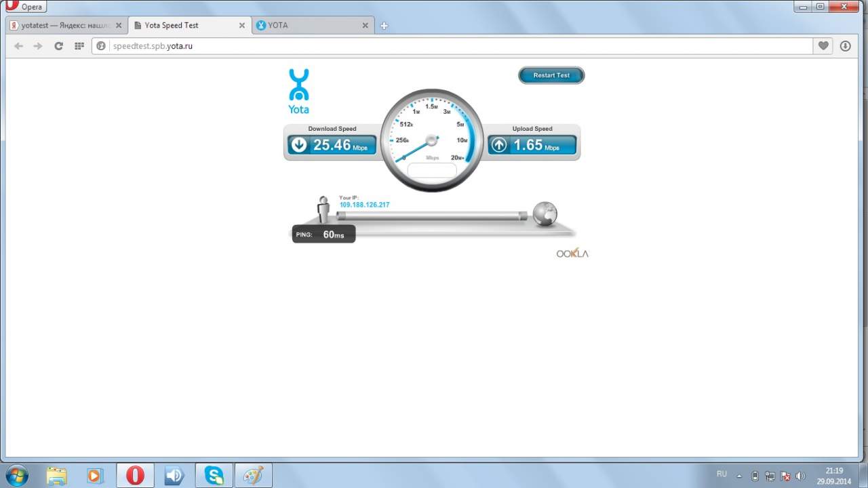Minimize the Opera window
Image resolution: width=868 pixels, height=488 pixels.
(802, 6)
